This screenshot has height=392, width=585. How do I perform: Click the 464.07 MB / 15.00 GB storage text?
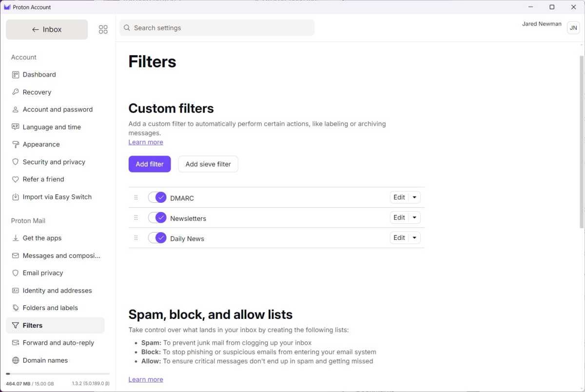coord(30,384)
